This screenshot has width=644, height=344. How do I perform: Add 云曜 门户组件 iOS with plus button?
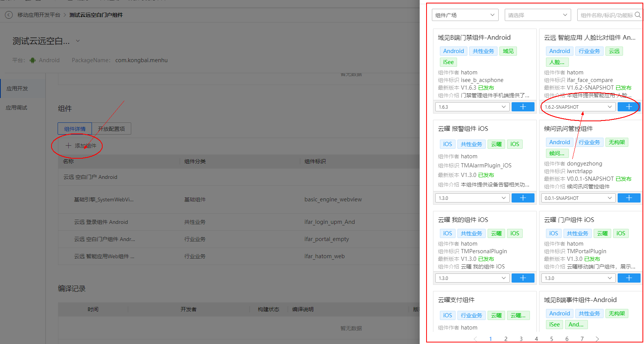click(x=629, y=278)
